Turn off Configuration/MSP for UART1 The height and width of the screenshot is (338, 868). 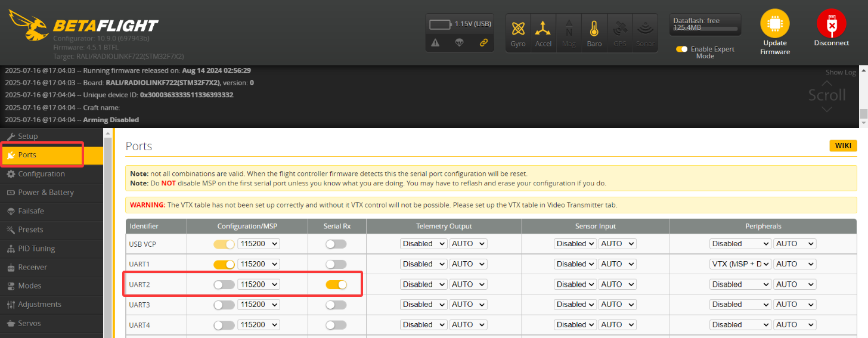(x=224, y=264)
